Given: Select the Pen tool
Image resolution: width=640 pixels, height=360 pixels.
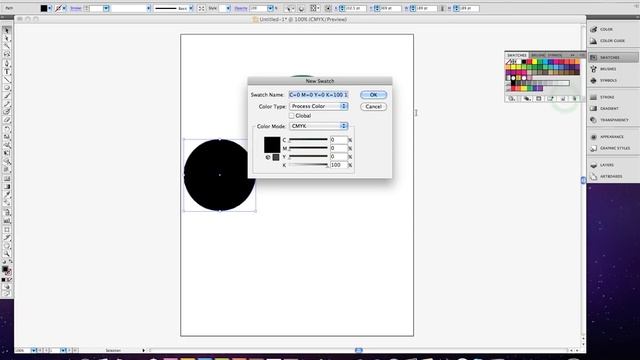Looking at the screenshot, I should [7, 64].
